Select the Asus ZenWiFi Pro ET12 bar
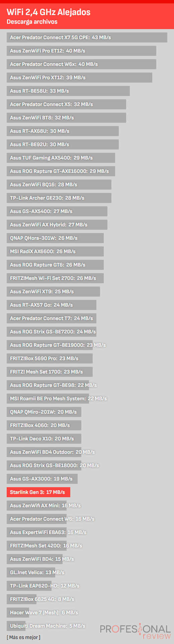 (81, 51)
